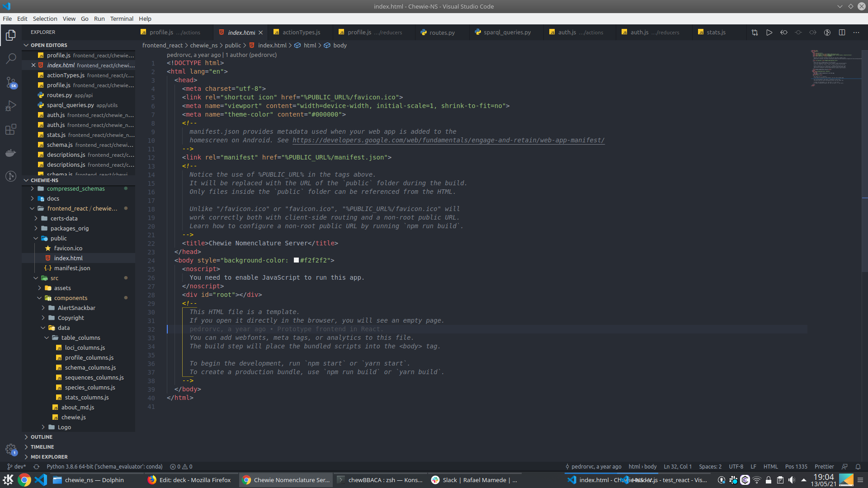Switch to the routes.py tab

coord(442,33)
